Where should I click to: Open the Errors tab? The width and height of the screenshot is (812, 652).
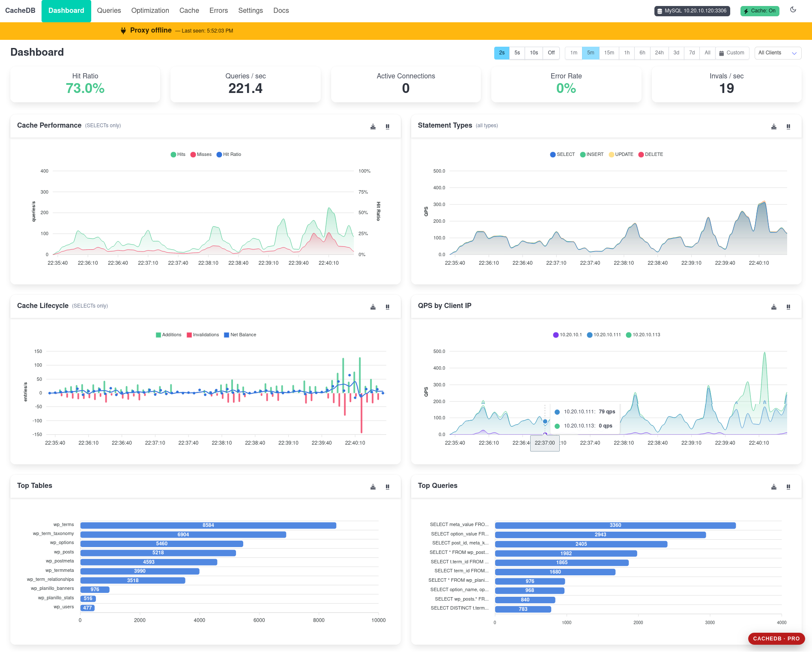tap(219, 11)
